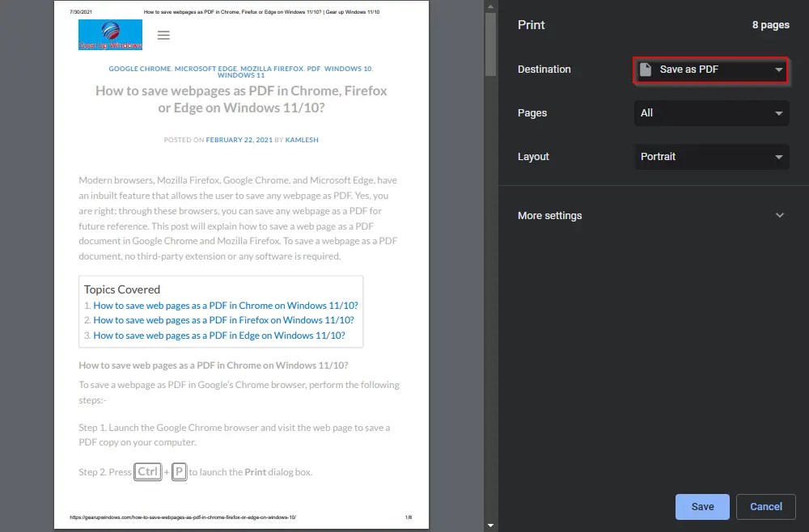Open the hamburger menu in the page preview
This screenshot has width=809, height=532.
point(163,35)
